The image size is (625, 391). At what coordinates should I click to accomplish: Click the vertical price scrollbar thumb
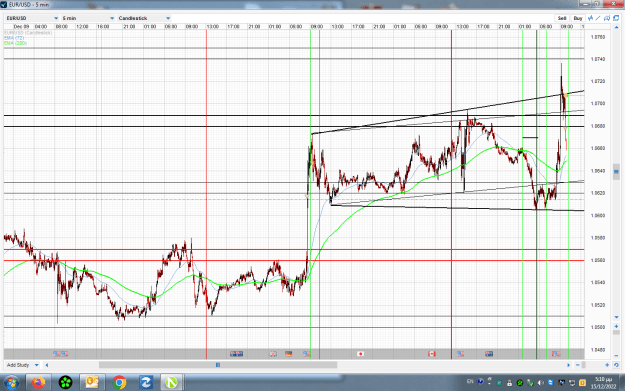[616, 172]
